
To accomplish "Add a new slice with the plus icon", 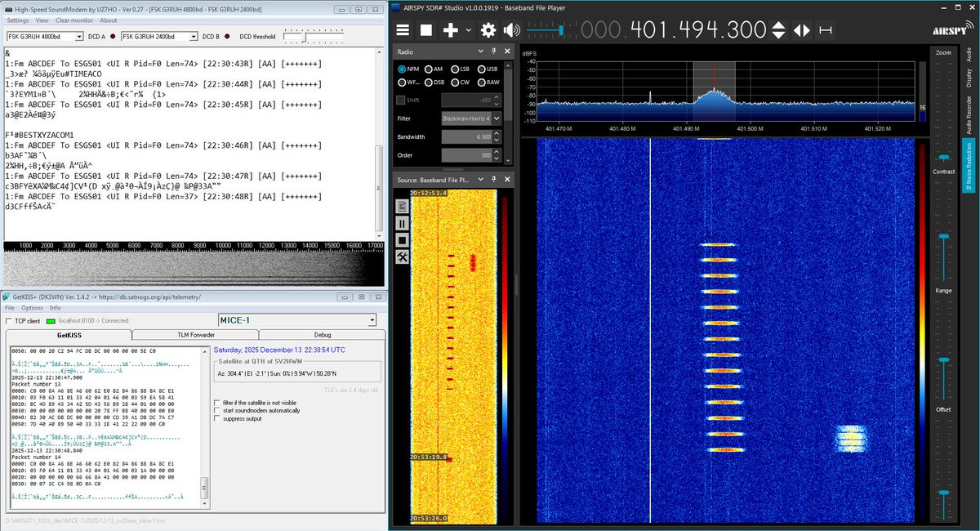I will point(450,30).
